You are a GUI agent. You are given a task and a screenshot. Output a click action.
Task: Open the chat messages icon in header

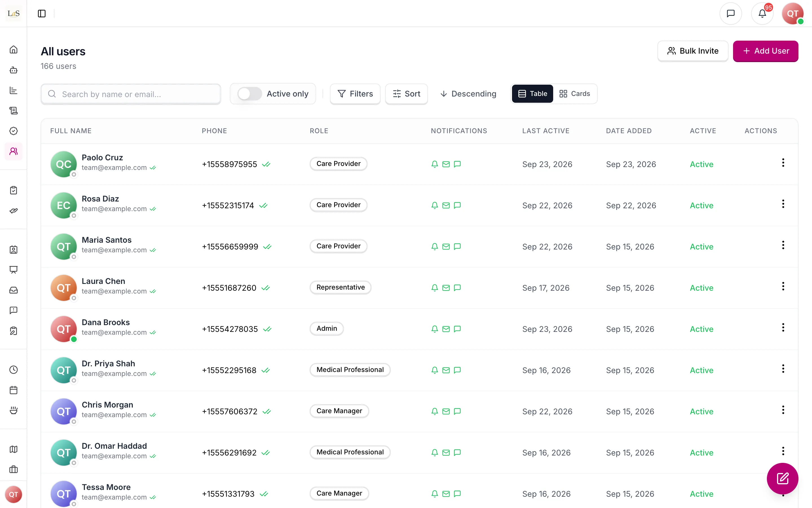[731, 14]
